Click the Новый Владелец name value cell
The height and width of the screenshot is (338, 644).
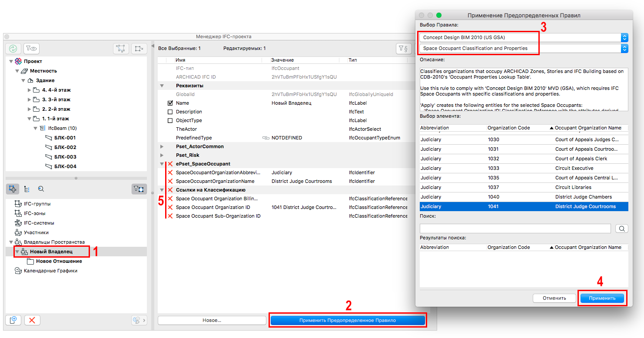coord(291,103)
